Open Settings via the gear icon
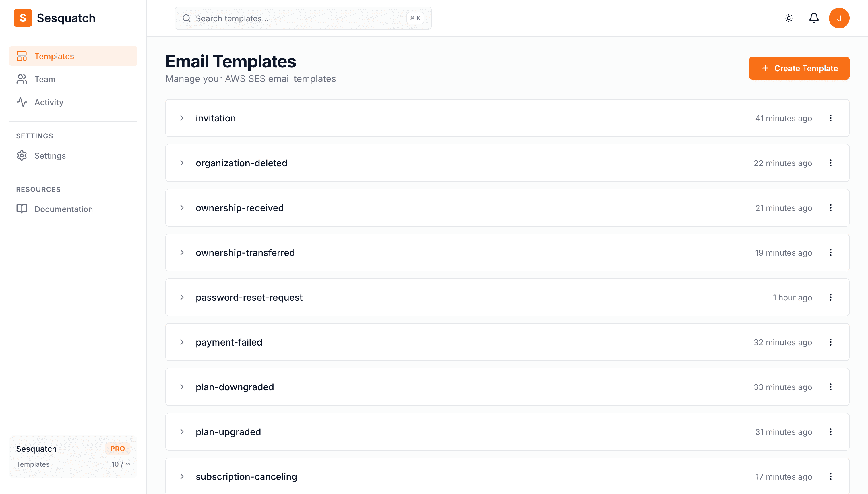The height and width of the screenshot is (494, 868). click(x=22, y=155)
